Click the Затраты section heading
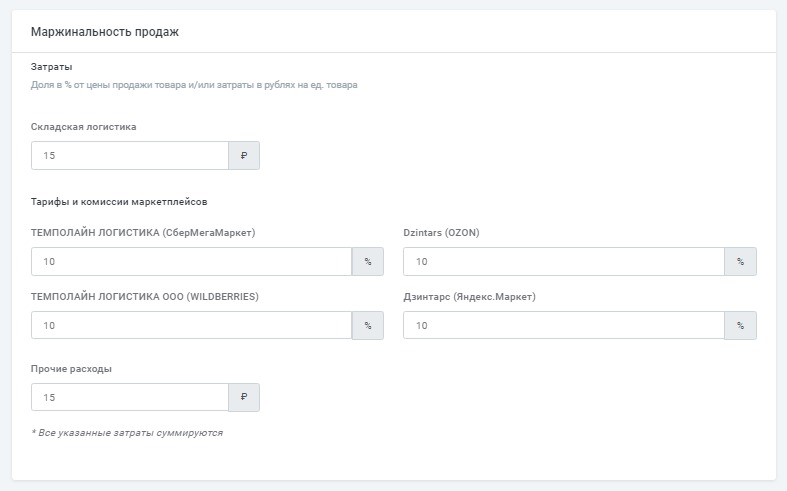The height and width of the screenshot is (491, 787). [x=52, y=67]
